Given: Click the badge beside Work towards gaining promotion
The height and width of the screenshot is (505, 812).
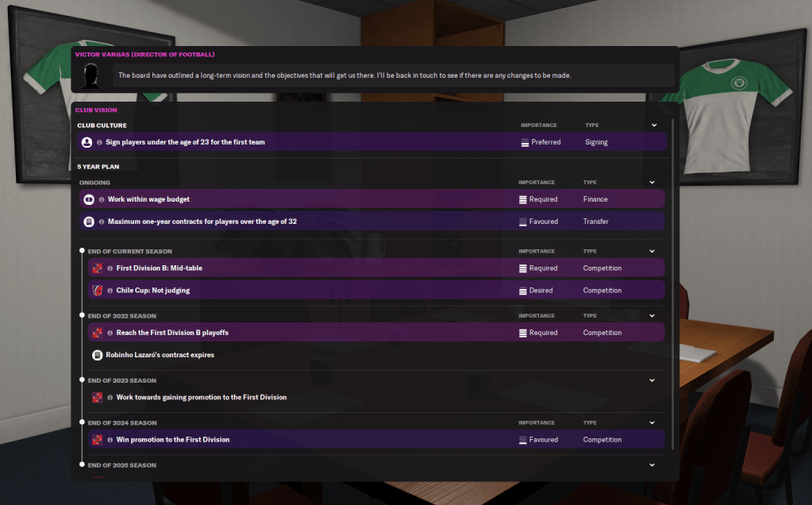Looking at the screenshot, I should (98, 397).
